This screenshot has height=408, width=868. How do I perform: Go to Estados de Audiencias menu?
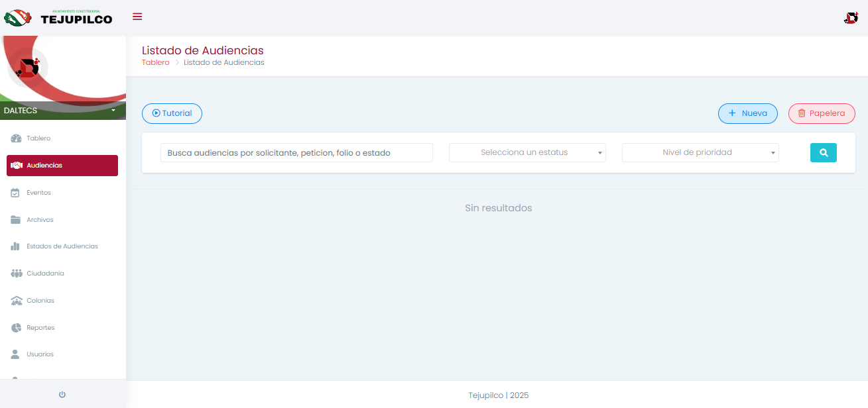(x=62, y=246)
